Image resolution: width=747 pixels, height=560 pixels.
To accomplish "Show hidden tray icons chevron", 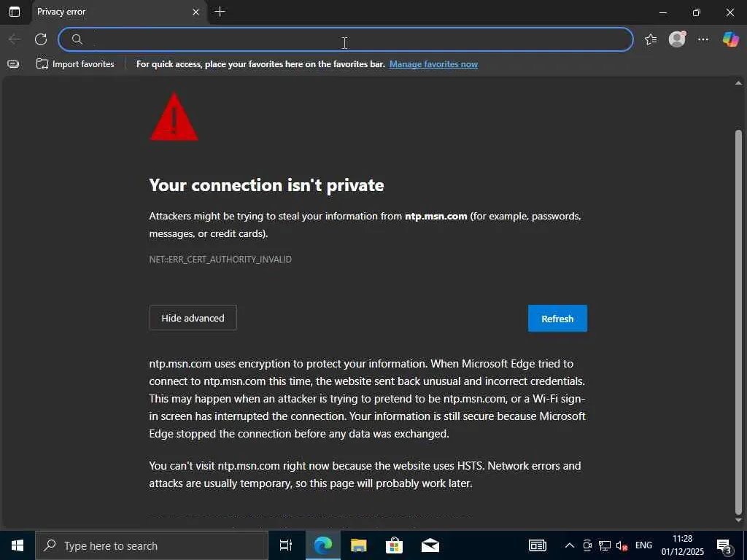I will point(569,545).
